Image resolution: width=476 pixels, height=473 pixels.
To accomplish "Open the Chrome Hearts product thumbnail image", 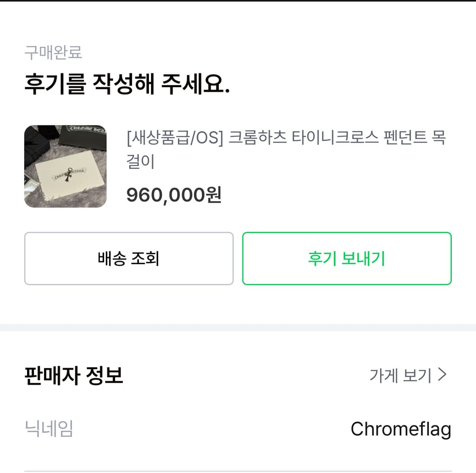I will pos(65,166).
